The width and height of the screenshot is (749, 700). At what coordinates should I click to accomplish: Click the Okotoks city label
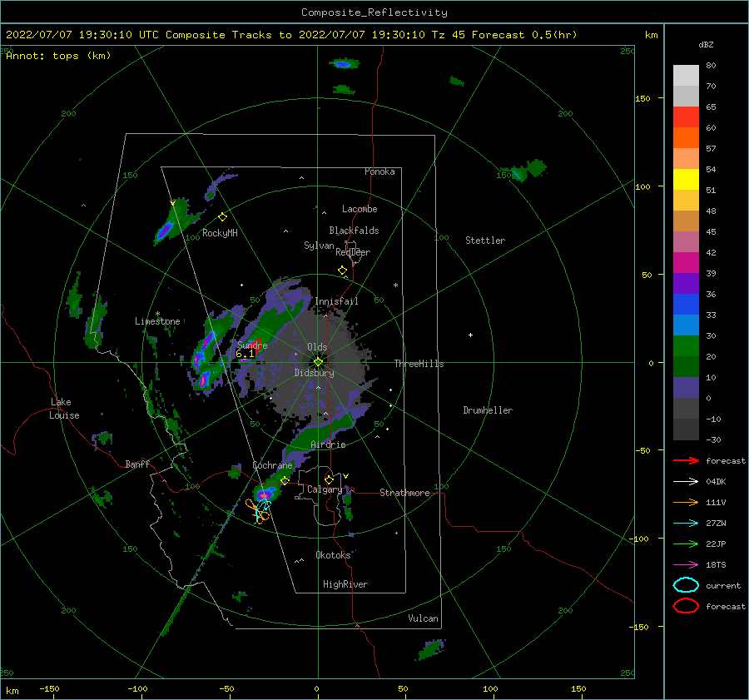point(333,555)
